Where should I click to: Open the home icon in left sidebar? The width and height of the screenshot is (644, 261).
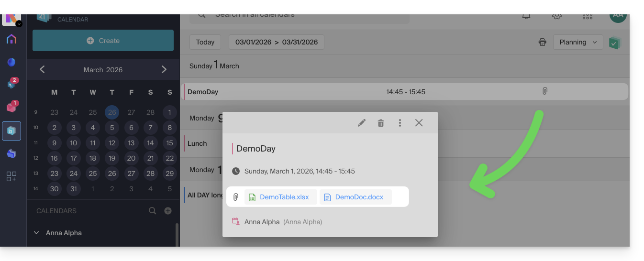click(11, 39)
